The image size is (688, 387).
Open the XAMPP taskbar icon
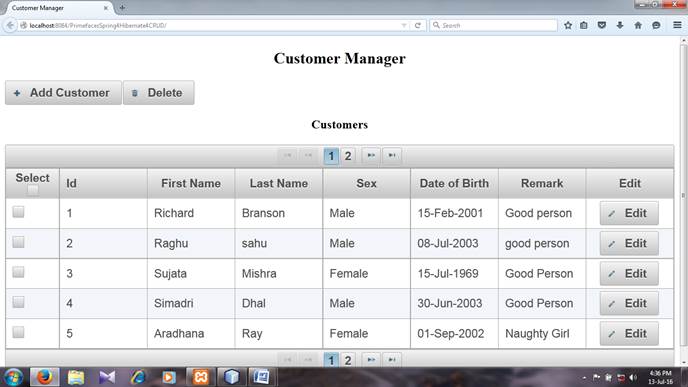[x=201, y=377]
